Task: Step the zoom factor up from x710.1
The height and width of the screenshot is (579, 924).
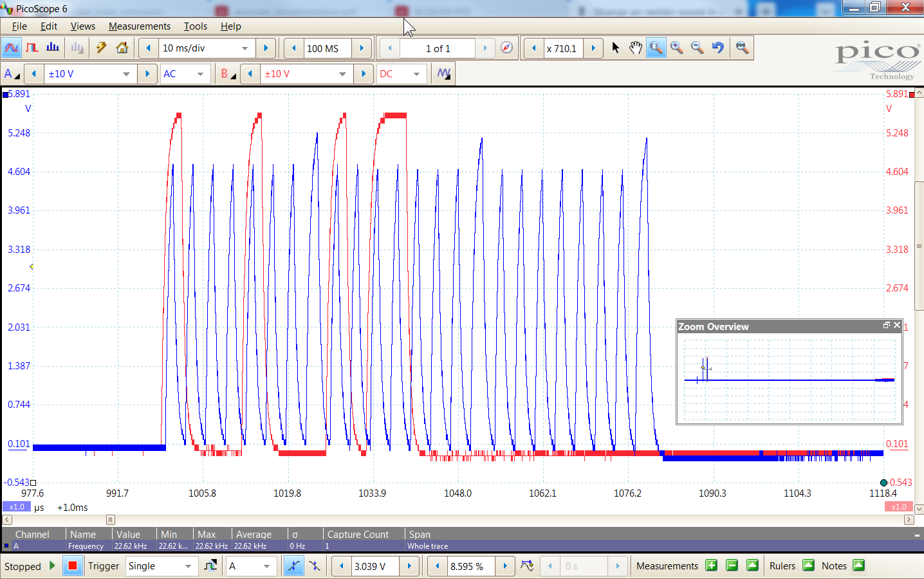Action: pos(593,48)
